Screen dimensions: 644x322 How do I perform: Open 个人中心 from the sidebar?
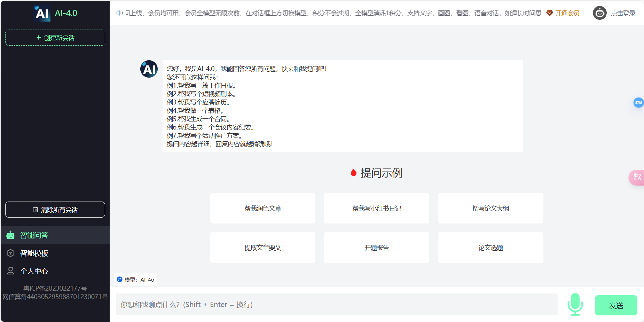[33, 271]
